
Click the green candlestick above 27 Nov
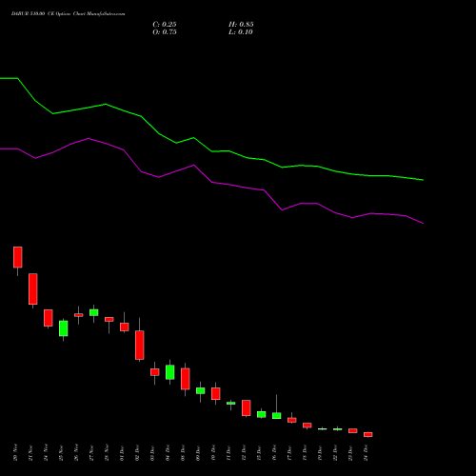coord(94,312)
